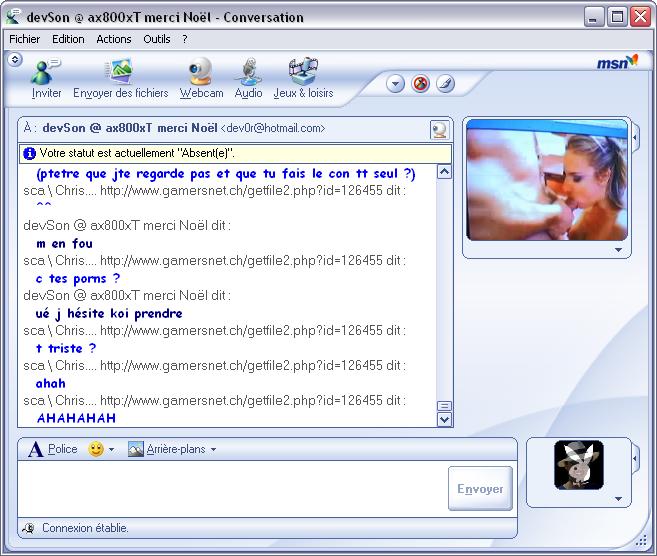The width and height of the screenshot is (657, 556).
Task: Click the MSN butterfly logo
Action: (x=618, y=62)
